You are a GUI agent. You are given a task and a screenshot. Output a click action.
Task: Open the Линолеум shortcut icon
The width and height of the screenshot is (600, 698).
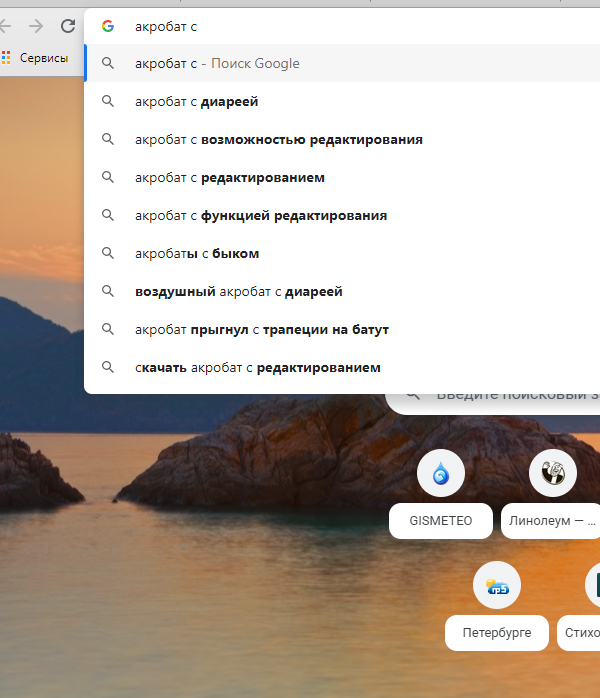point(552,474)
